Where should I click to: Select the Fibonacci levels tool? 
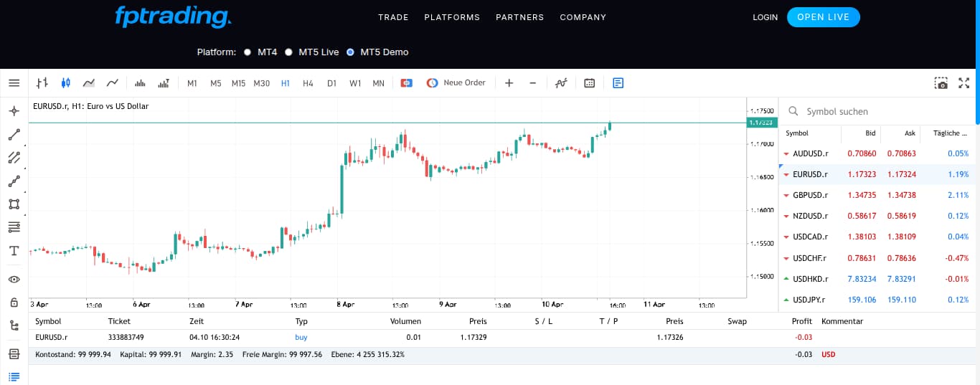click(x=14, y=227)
